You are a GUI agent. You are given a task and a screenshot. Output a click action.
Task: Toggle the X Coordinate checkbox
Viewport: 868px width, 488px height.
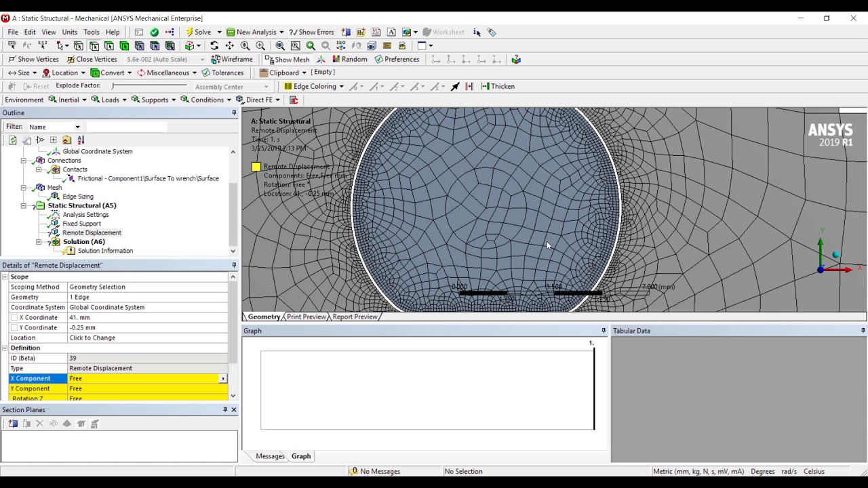click(x=14, y=317)
